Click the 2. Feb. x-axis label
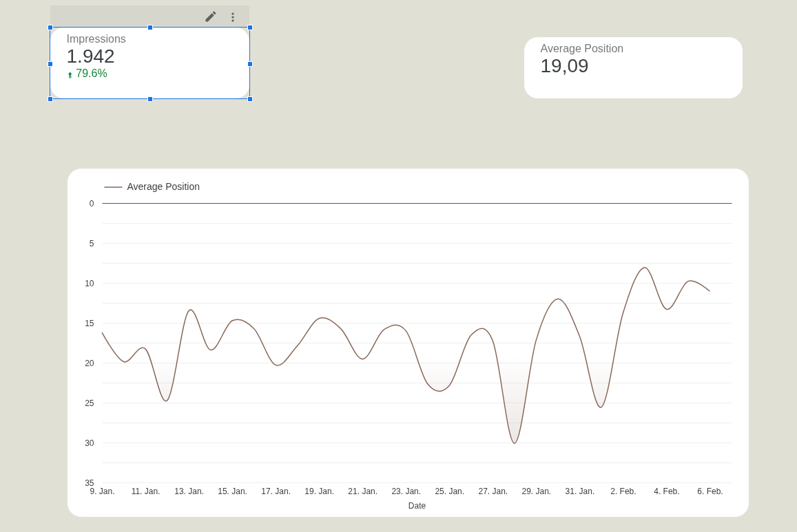The height and width of the screenshot is (532, 797). (x=623, y=491)
